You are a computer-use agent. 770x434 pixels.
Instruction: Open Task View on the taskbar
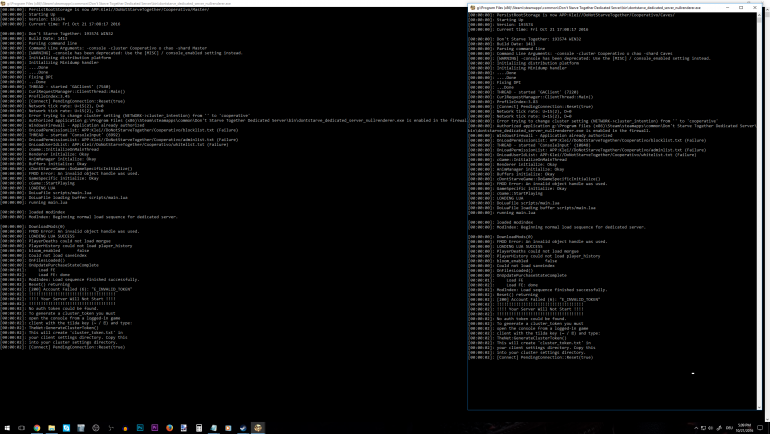[22, 428]
